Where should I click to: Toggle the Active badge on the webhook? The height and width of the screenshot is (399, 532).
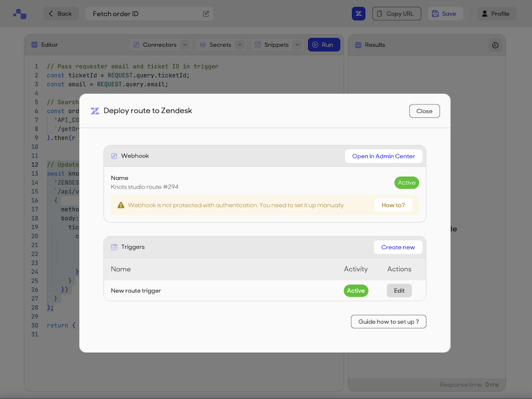[406, 182]
